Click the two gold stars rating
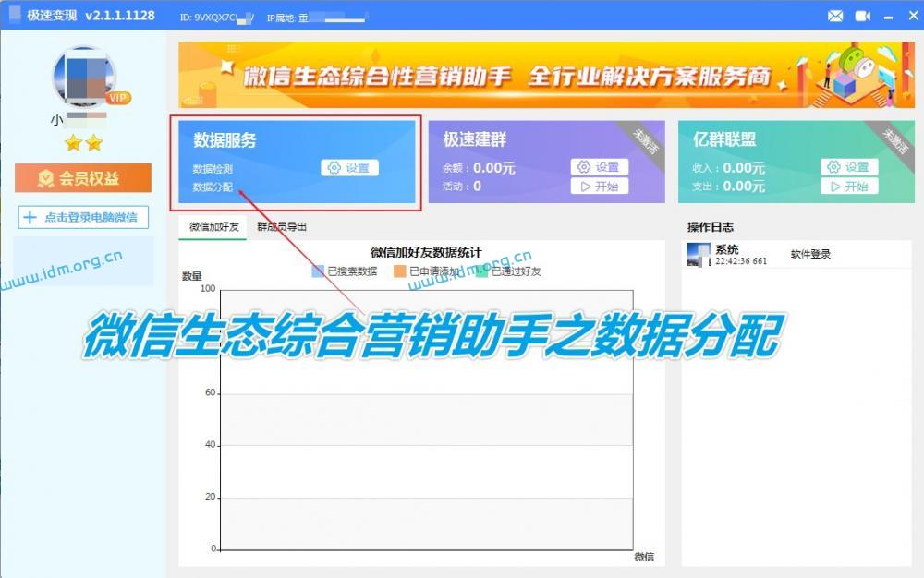The height and width of the screenshot is (578, 924). click(84, 142)
